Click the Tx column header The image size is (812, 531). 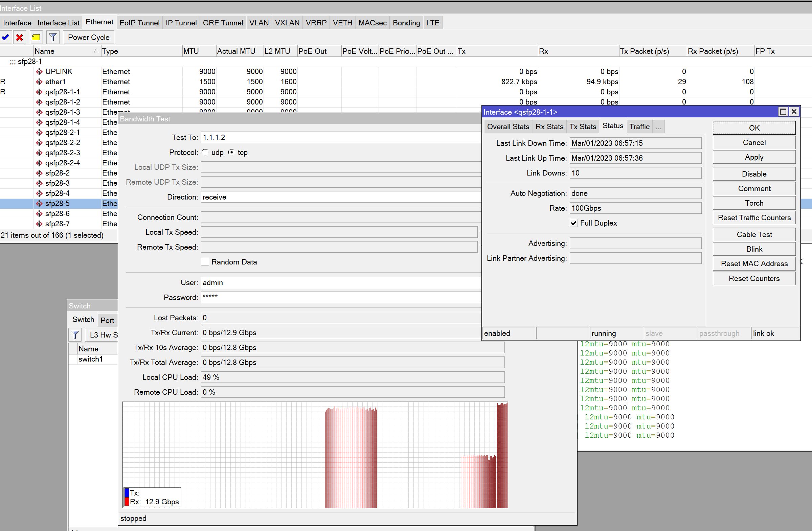coord(497,51)
